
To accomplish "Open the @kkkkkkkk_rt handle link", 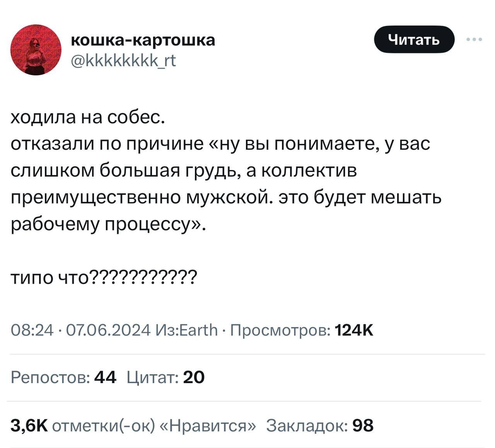I will [x=123, y=60].
